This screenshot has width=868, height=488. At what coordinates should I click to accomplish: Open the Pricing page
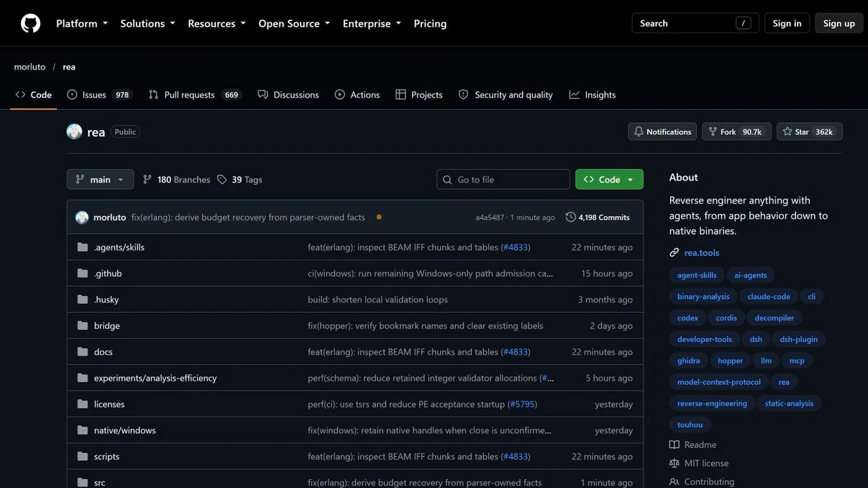pos(430,23)
